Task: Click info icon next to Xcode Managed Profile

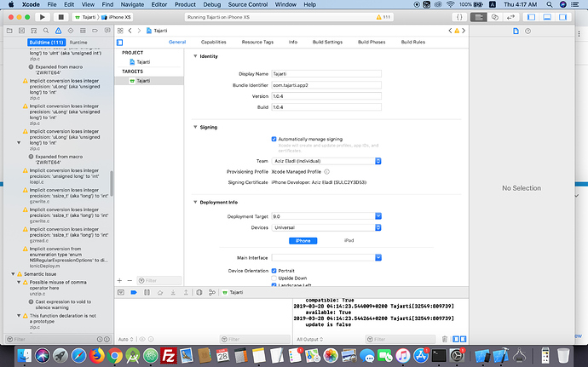Action: pyautogui.click(x=326, y=172)
